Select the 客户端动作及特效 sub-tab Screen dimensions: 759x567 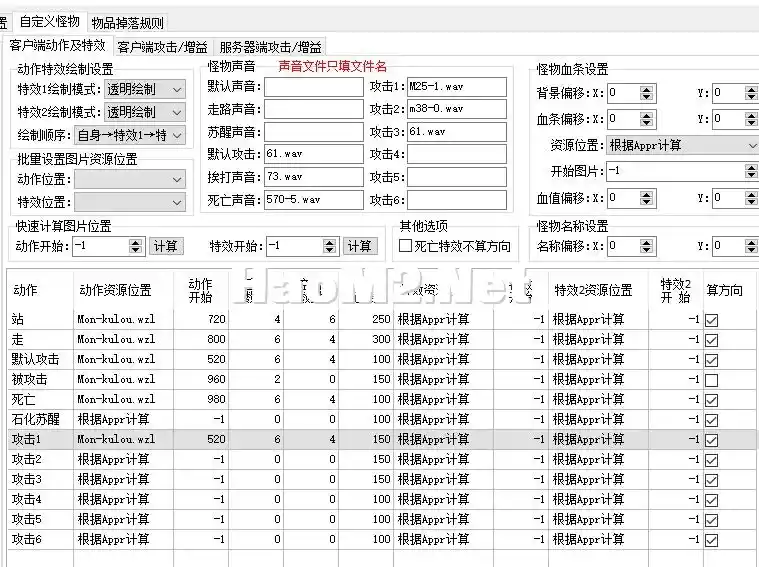57,46
